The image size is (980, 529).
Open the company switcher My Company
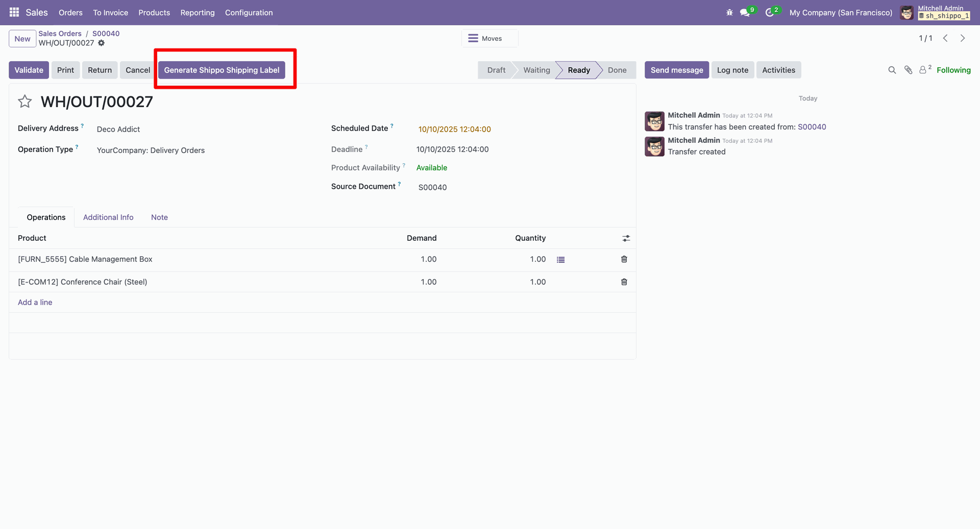point(840,13)
